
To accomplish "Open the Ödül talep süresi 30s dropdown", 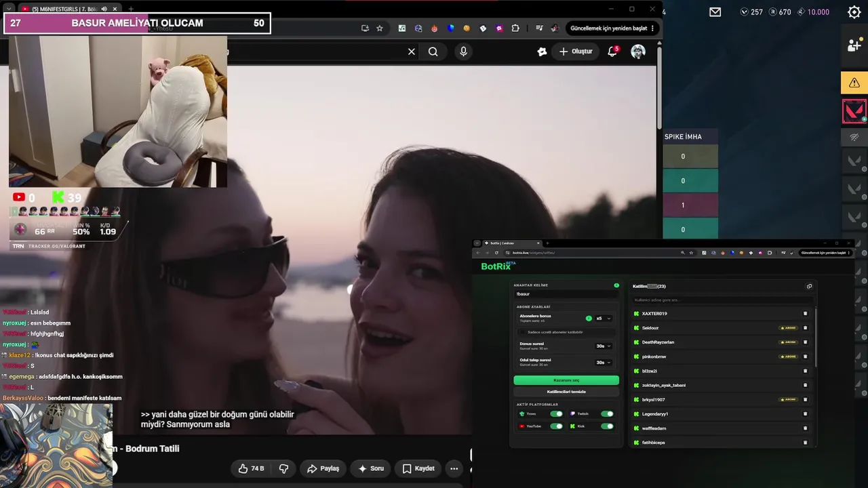I will click(x=604, y=363).
